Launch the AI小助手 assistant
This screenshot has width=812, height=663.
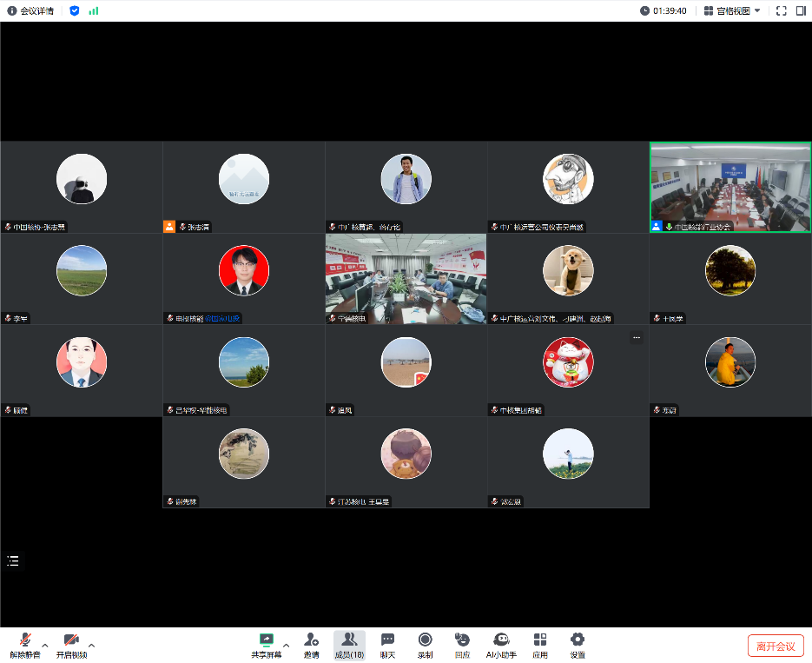coord(501,645)
